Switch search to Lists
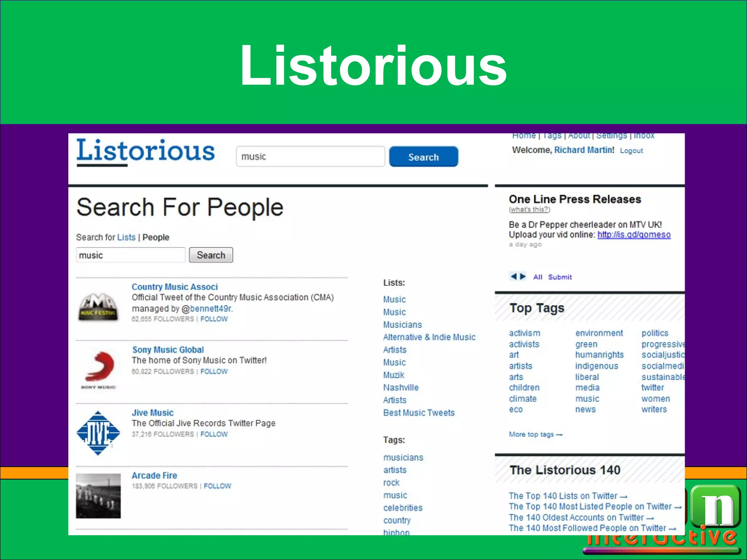 (x=126, y=237)
